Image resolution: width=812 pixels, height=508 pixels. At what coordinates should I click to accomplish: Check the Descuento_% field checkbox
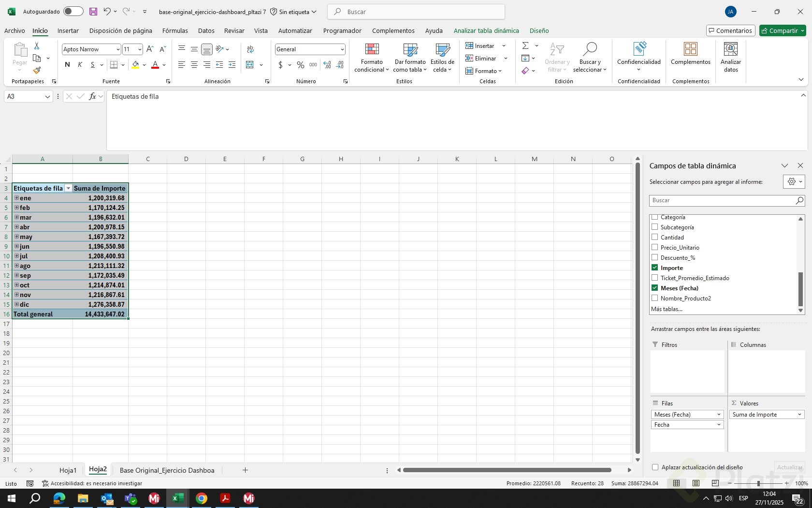655,257
